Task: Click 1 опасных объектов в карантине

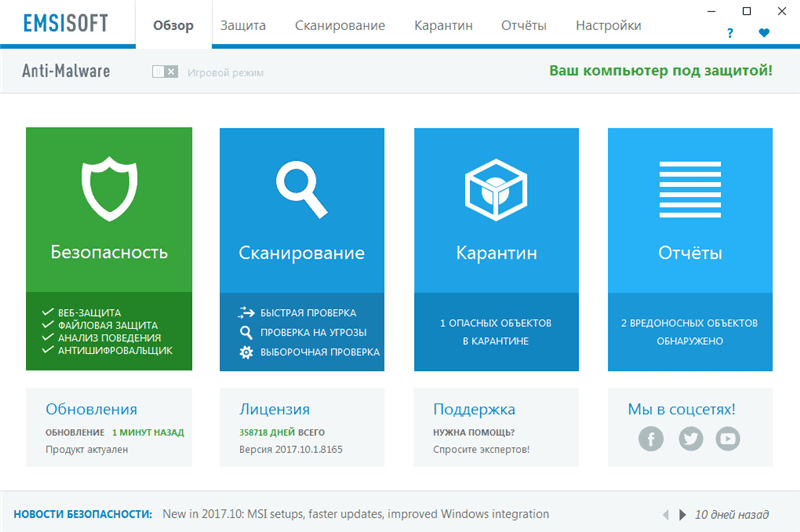Action: (x=496, y=332)
